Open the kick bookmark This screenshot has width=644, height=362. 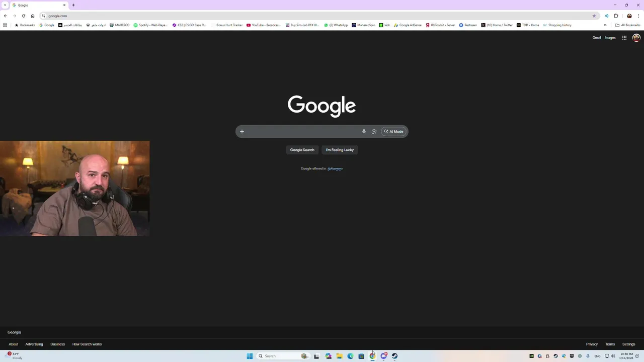coord(384,25)
